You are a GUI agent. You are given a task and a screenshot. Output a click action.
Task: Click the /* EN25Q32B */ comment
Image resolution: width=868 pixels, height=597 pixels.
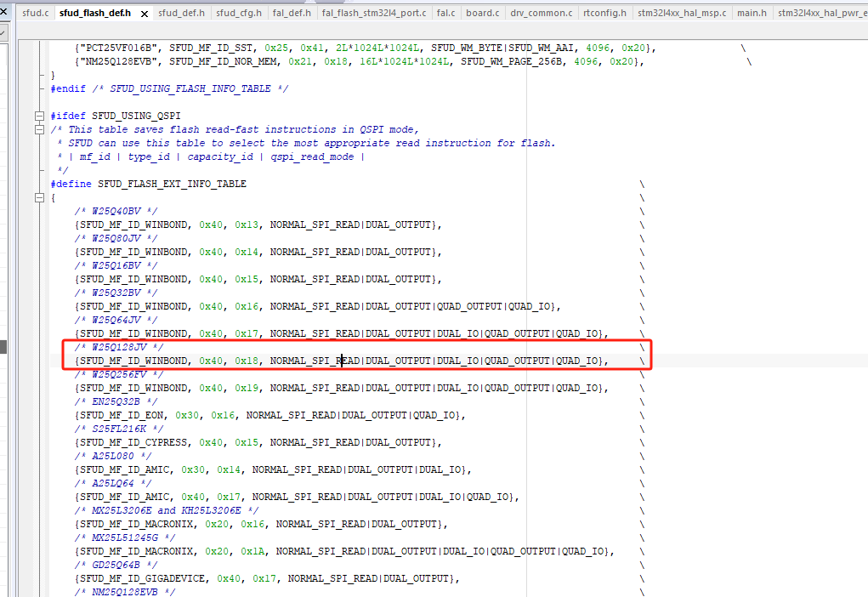point(116,401)
